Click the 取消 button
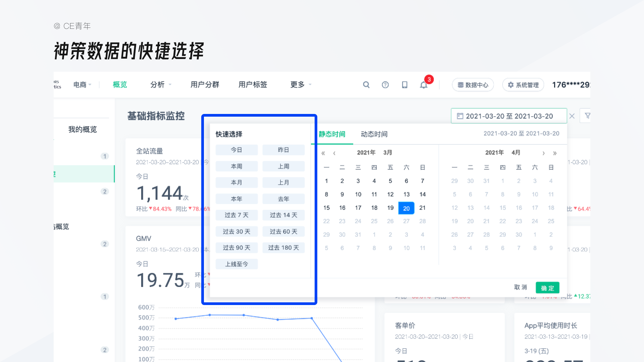This screenshot has width=644, height=362. tap(521, 287)
